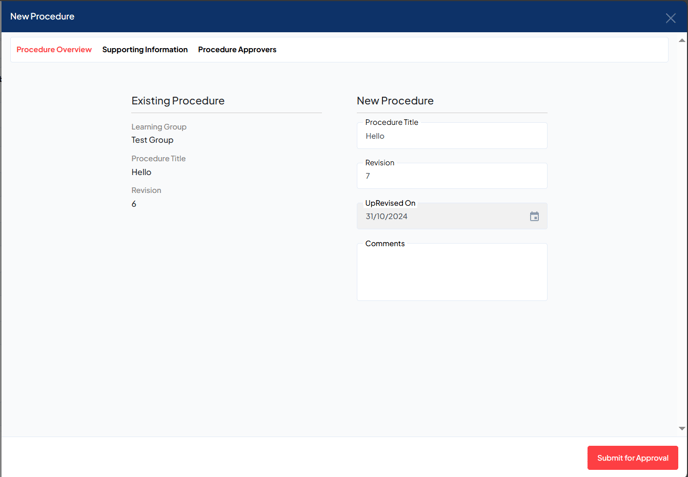Click the Submit for Approval button
This screenshot has width=688, height=477.
pyautogui.click(x=632, y=458)
